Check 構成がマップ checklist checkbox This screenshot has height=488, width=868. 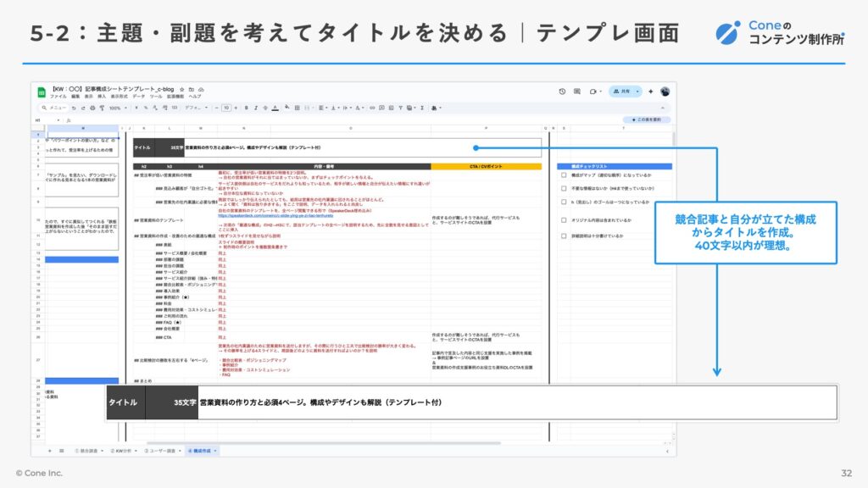(564, 175)
